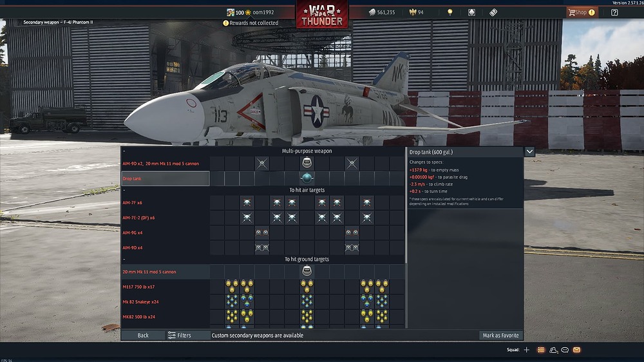Click the left twin-missile icon in the AIM-9D x4 row

pyautogui.click(x=261, y=247)
